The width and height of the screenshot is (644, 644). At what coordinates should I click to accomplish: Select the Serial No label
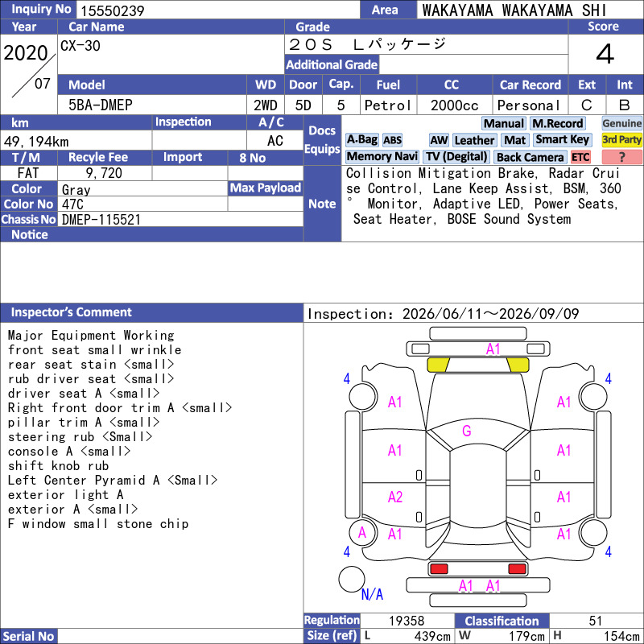click(28, 636)
